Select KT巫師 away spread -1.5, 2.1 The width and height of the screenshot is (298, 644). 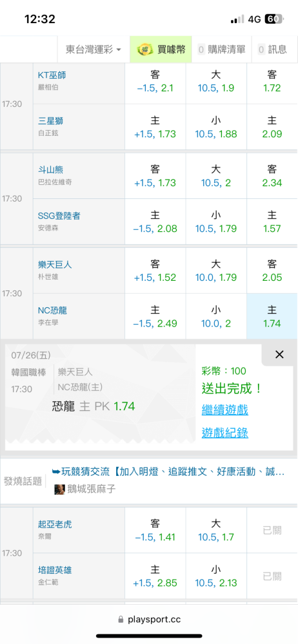coord(155,81)
